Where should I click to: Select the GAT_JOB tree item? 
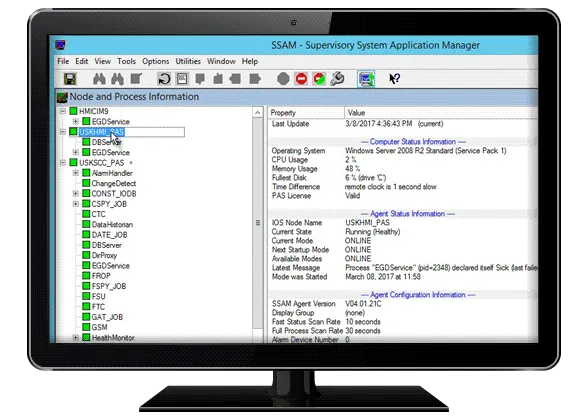click(107, 317)
